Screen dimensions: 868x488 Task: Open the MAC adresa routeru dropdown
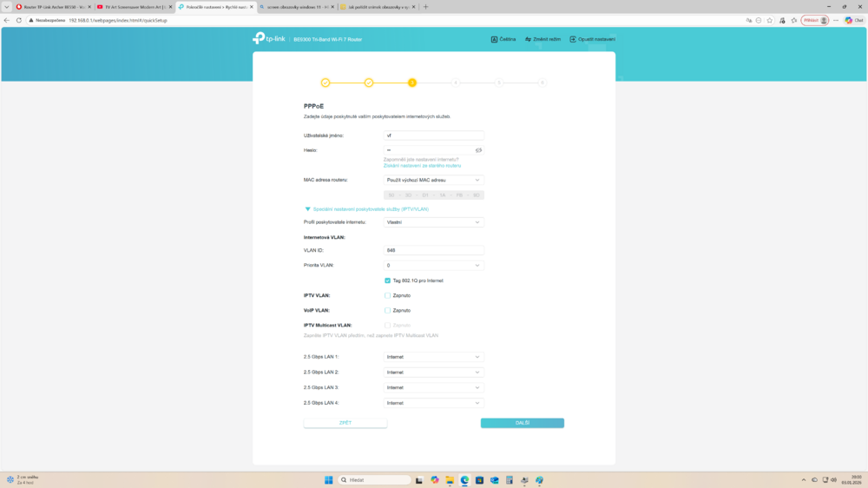pyautogui.click(x=433, y=180)
